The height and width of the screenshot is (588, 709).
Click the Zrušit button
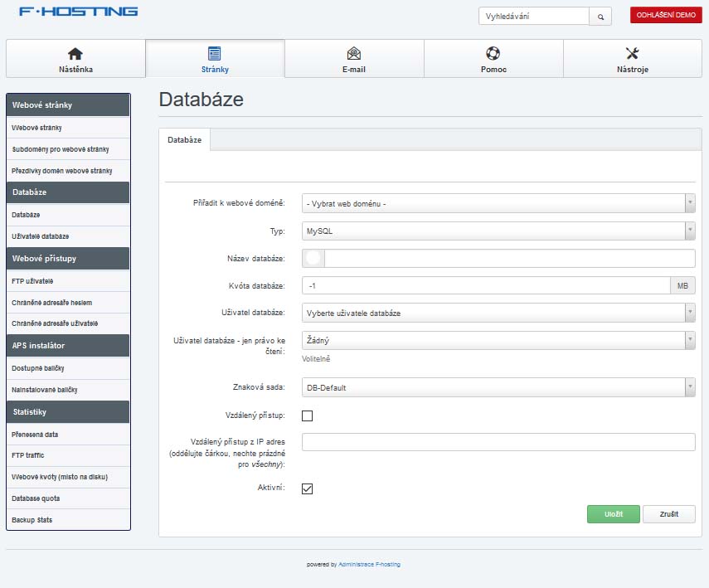(x=668, y=514)
